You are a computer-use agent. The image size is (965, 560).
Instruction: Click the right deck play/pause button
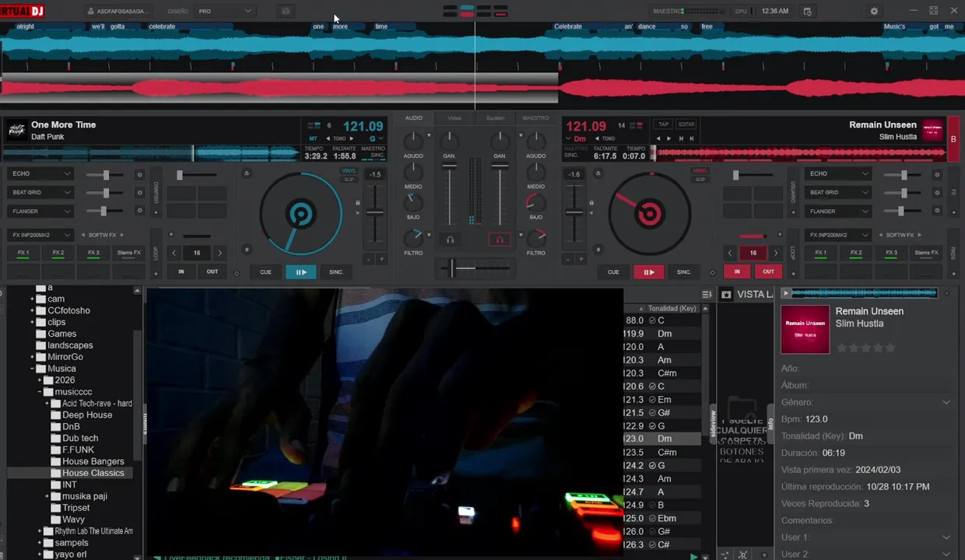(x=648, y=272)
